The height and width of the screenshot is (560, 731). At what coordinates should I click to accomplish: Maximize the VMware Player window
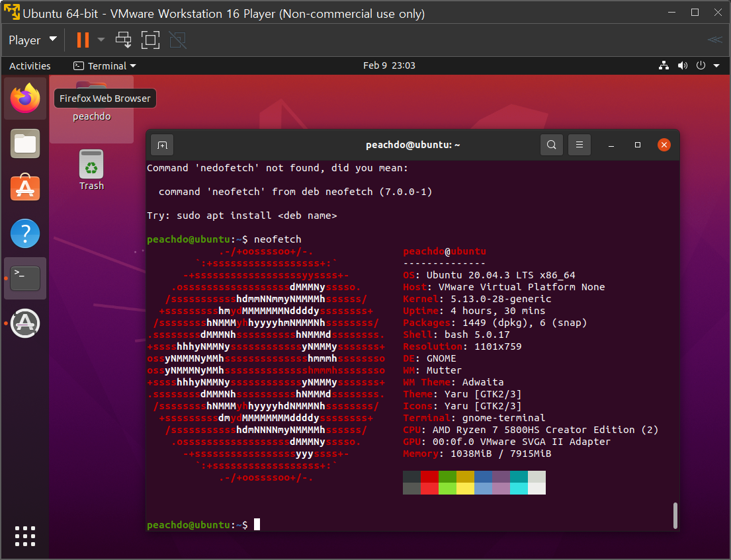[x=695, y=13]
